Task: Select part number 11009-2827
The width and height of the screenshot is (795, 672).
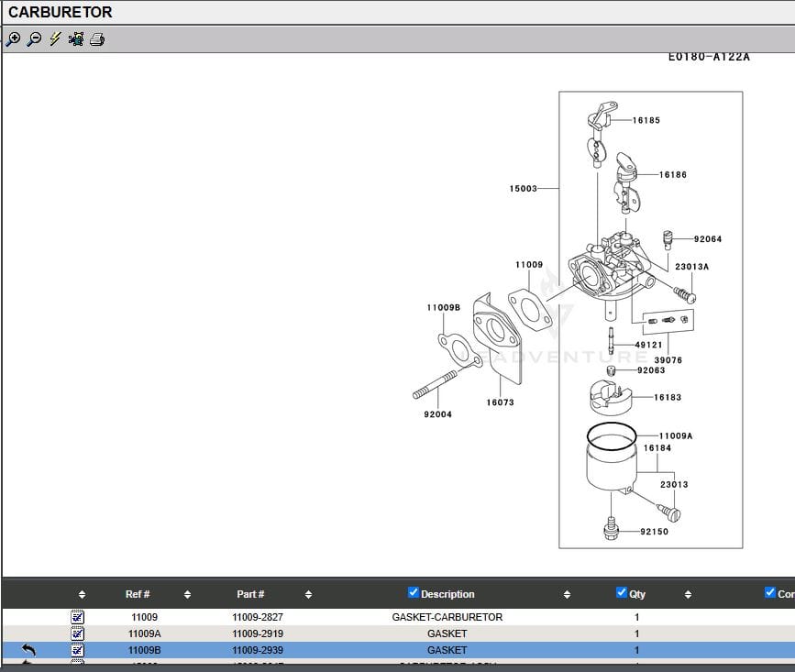Action: click(258, 617)
